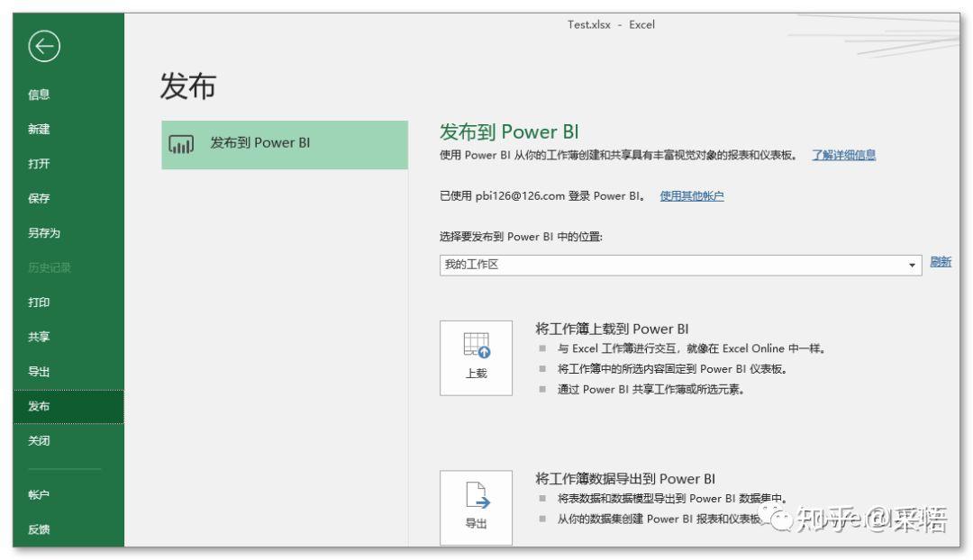Click the green title 发布到 Power BI
Viewport: 973px width, 560px height.
pyautogui.click(x=509, y=132)
